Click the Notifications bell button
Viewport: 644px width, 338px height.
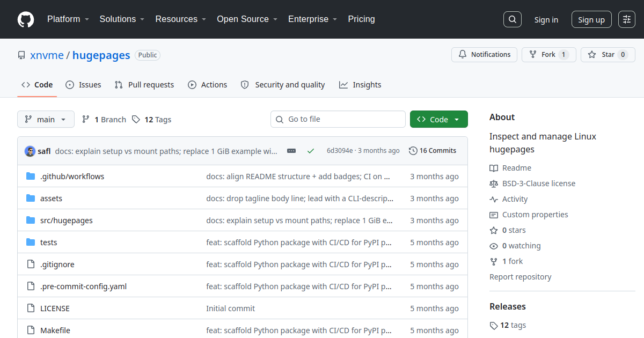coord(485,55)
